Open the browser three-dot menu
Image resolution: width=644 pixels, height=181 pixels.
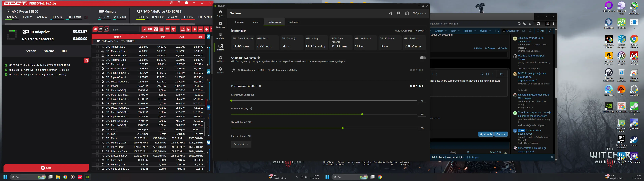coord(553,24)
